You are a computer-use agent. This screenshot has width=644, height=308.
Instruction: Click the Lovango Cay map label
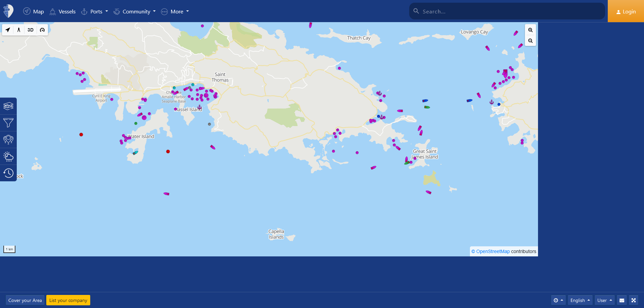click(x=474, y=32)
